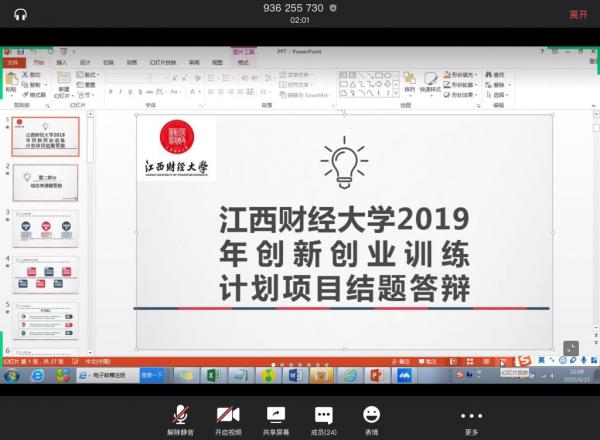
Task: Open Word from the taskbar
Action: (294, 376)
